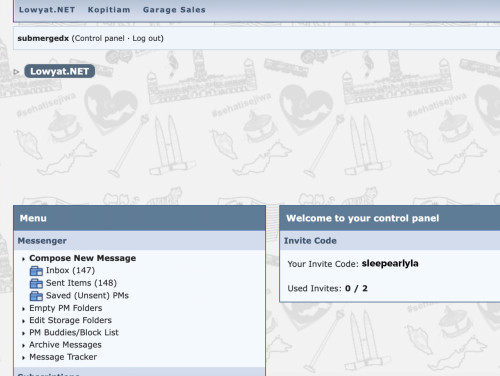500x376 pixels.
Task: Click the Menu panel title
Action: click(33, 218)
